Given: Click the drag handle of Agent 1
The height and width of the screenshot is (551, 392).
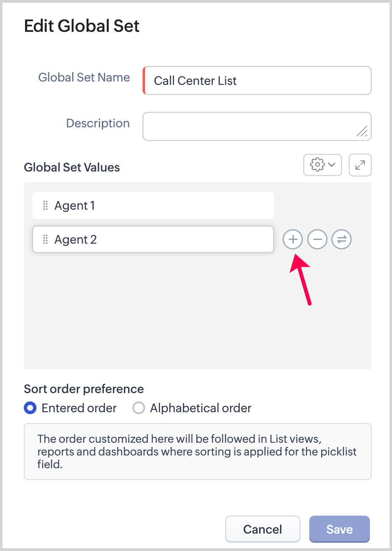Looking at the screenshot, I should coord(45,206).
